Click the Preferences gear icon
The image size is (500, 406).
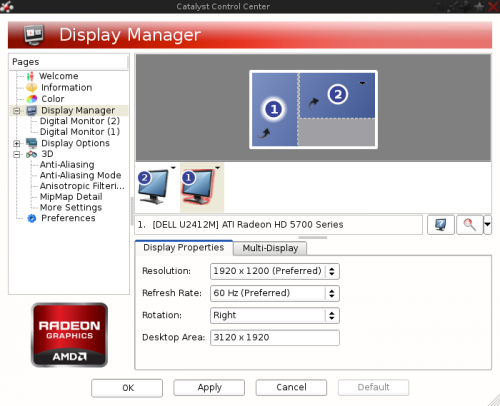pyautogui.click(x=32, y=218)
